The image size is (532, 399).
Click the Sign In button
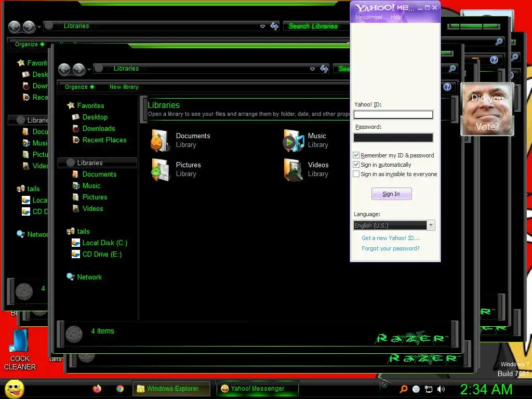(391, 194)
